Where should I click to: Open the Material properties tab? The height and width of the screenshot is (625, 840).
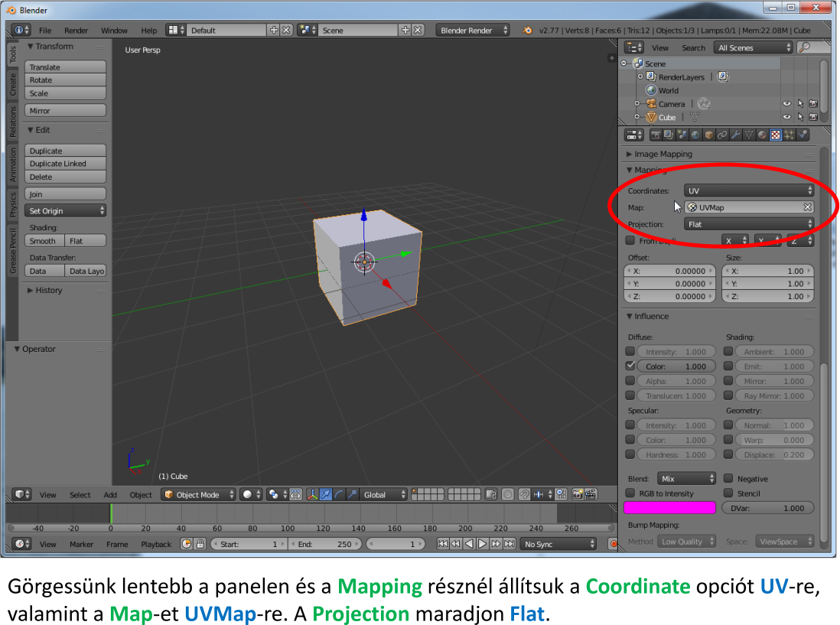pyautogui.click(x=762, y=135)
